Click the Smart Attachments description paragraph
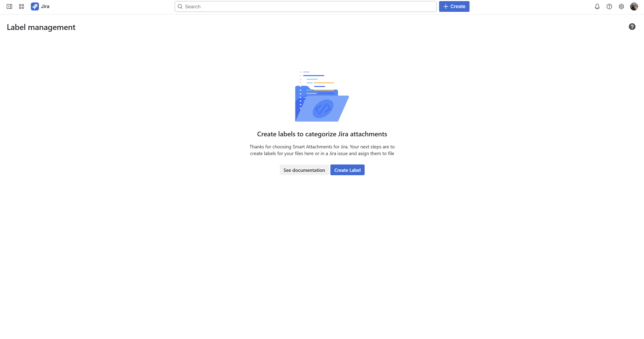Image resolution: width=644 pixels, height=339 pixels. (x=322, y=150)
